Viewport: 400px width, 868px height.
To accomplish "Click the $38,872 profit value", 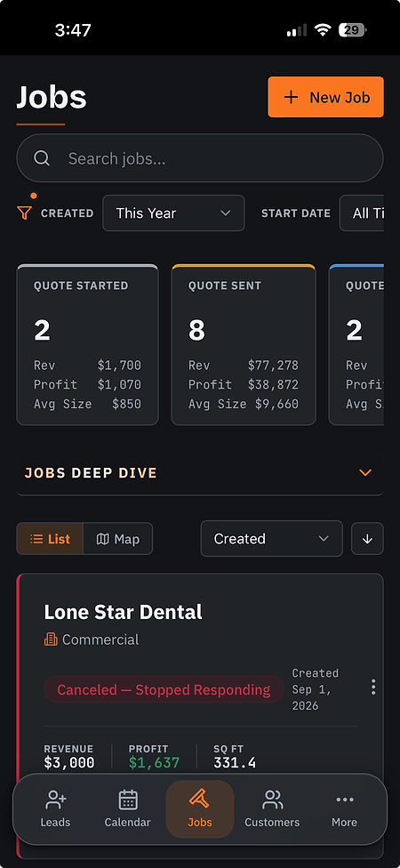I will pyautogui.click(x=273, y=385).
